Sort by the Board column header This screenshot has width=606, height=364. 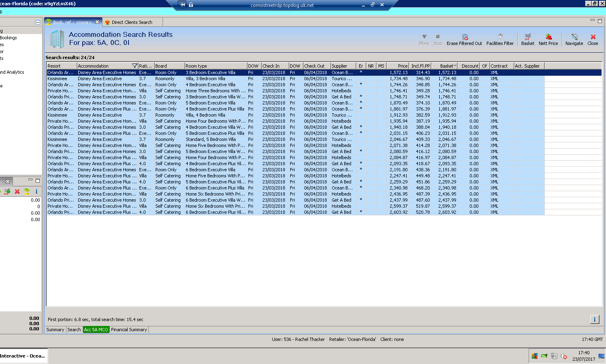[x=169, y=66]
